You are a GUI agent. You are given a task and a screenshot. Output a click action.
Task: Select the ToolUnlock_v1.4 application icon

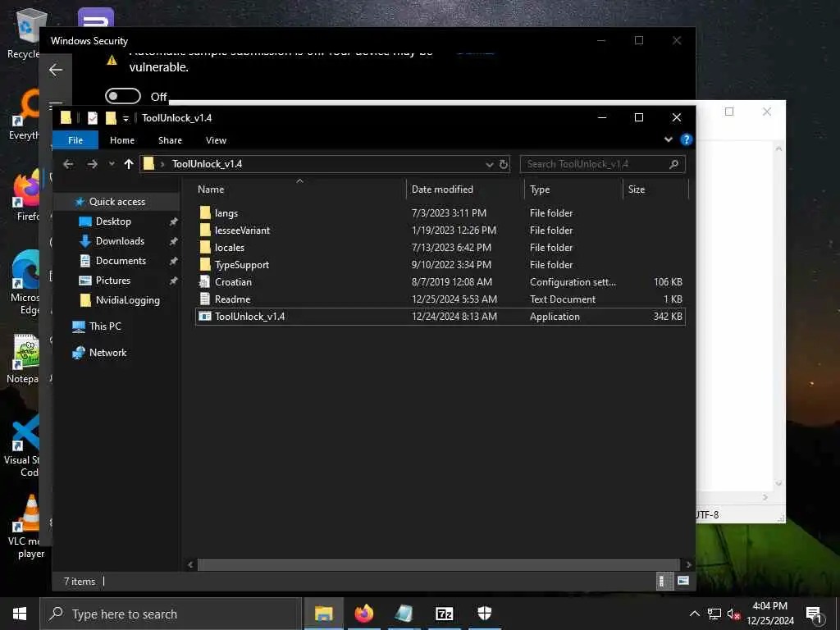tap(204, 317)
